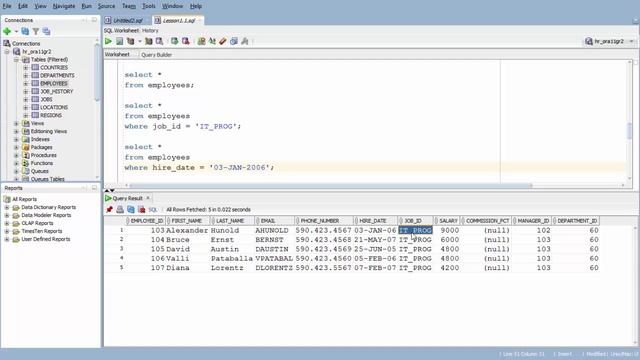Click the Connections tree vertical scrollbar
Screen dimensions: 640x360
(x=97, y=71)
